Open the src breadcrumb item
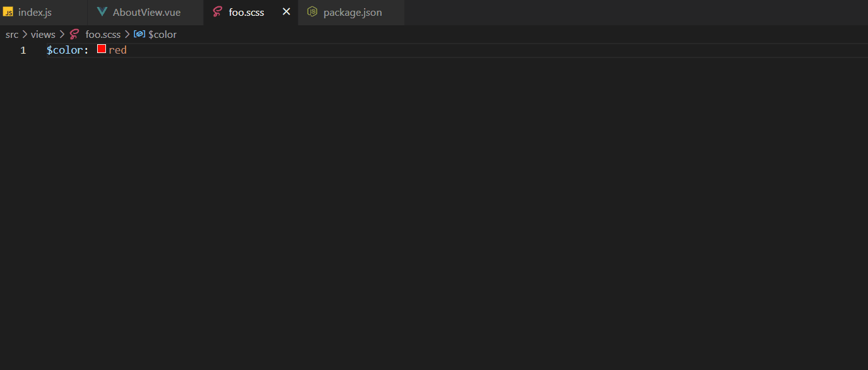868x370 pixels. click(11, 34)
